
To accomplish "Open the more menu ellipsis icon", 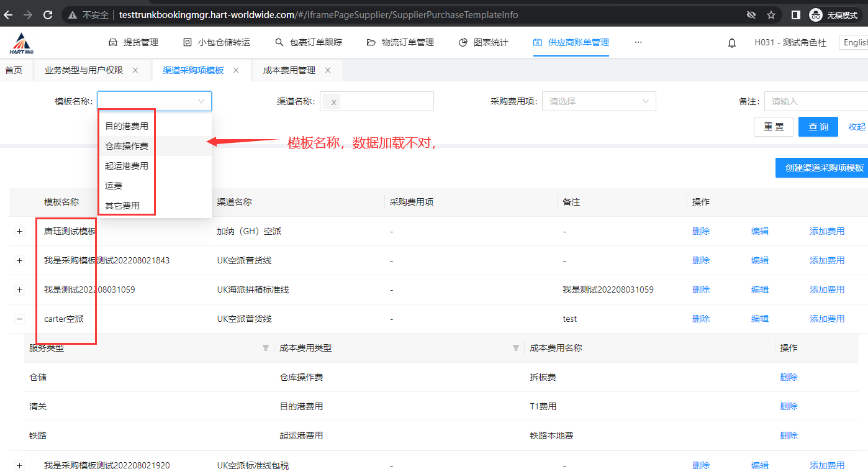I will pyautogui.click(x=638, y=42).
